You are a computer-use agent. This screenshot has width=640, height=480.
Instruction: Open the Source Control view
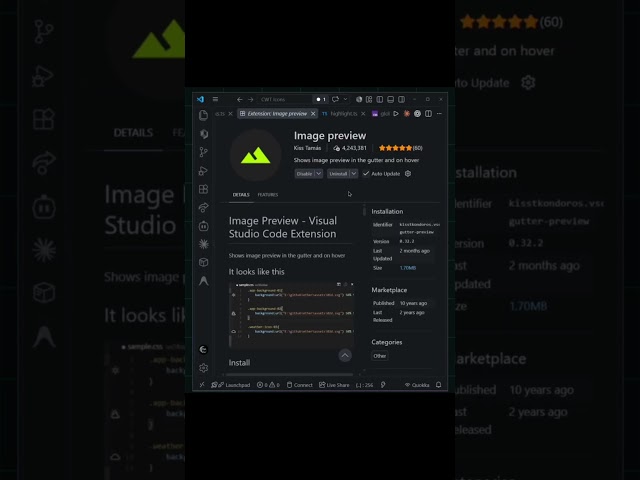tap(203, 152)
